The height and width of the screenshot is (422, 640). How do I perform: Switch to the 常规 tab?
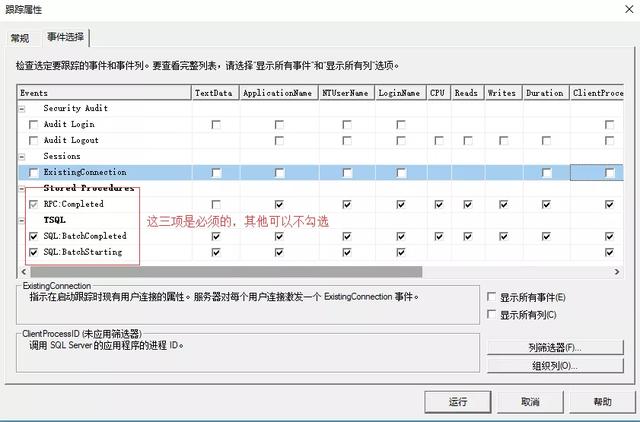pyautogui.click(x=20, y=38)
